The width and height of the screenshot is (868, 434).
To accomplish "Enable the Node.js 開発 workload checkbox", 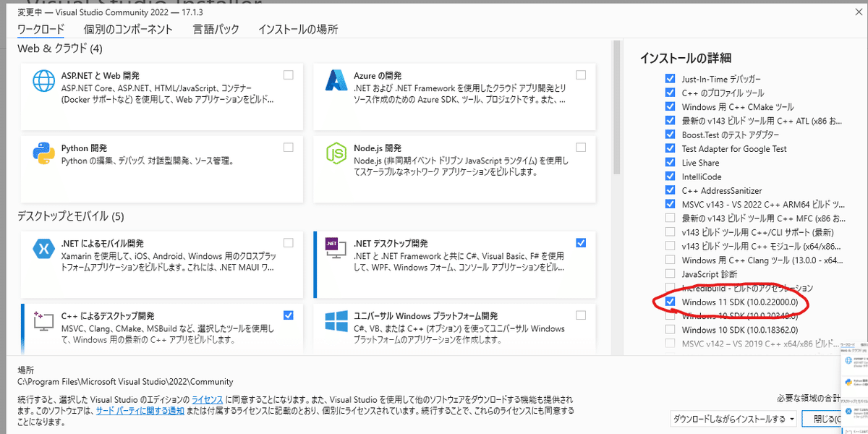I will (x=581, y=147).
